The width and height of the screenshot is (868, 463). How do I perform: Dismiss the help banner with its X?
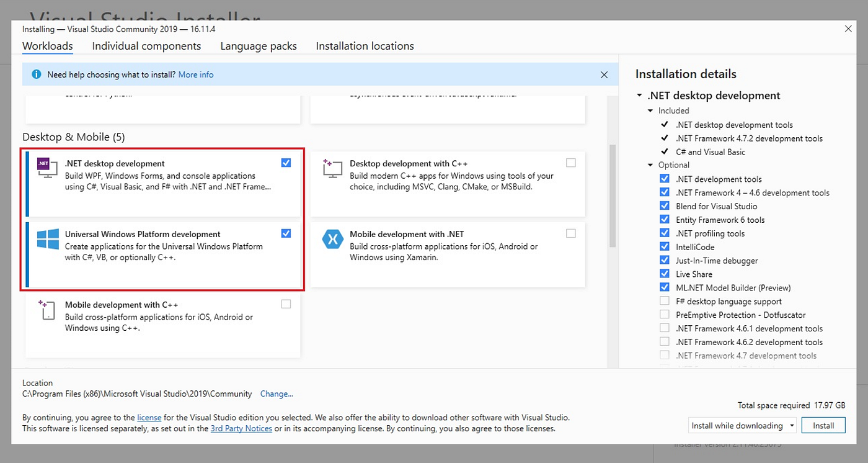coord(604,74)
